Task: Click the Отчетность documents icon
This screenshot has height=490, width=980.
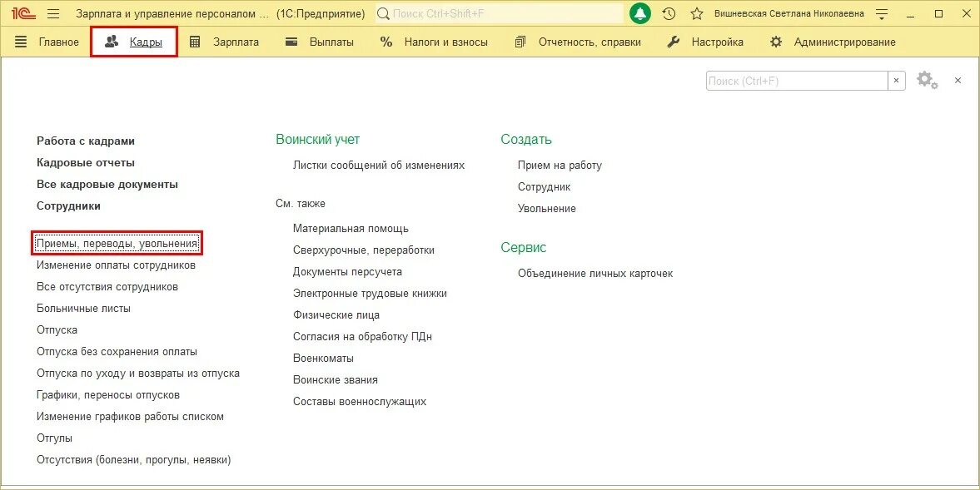Action: pyautogui.click(x=520, y=42)
